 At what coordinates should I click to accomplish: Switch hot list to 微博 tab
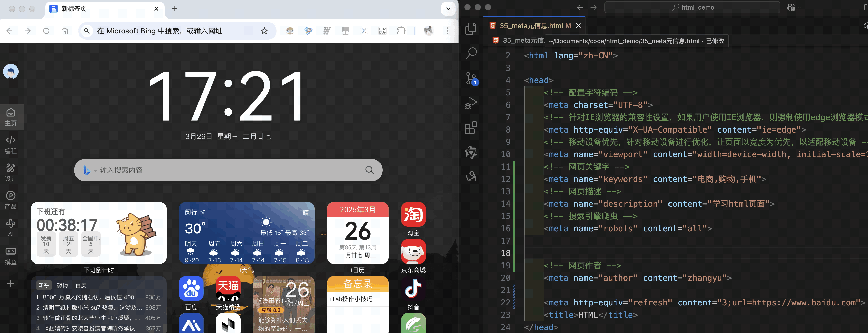pos(62,285)
